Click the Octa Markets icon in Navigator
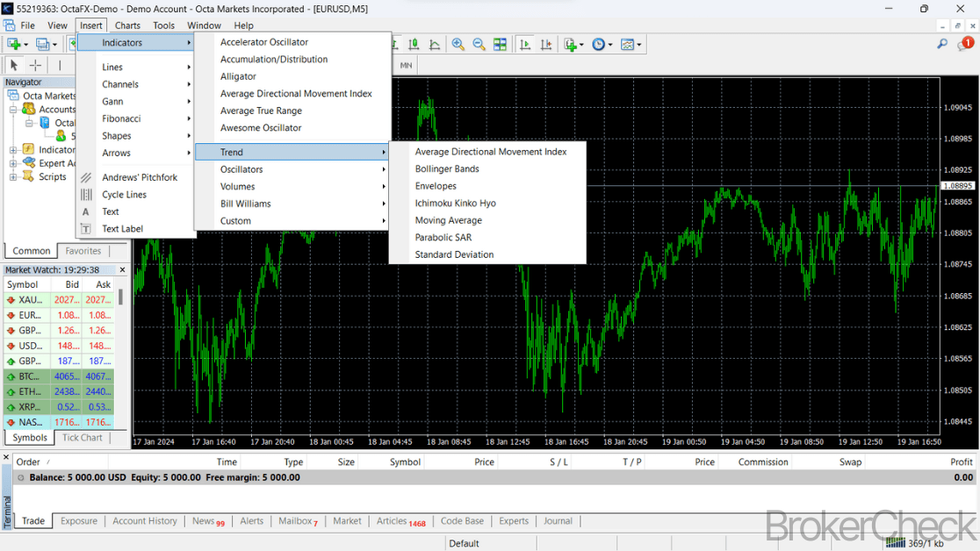The image size is (980, 551). [x=13, y=96]
